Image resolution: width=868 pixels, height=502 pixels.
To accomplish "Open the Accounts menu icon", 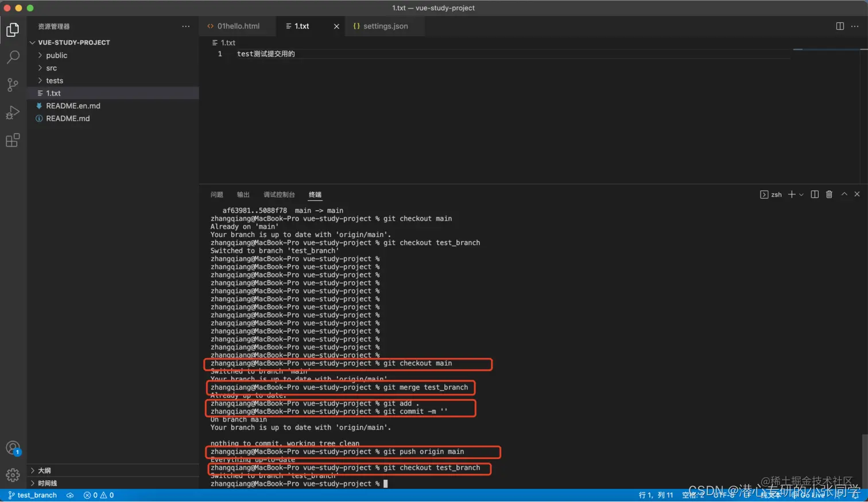I will click(x=13, y=448).
